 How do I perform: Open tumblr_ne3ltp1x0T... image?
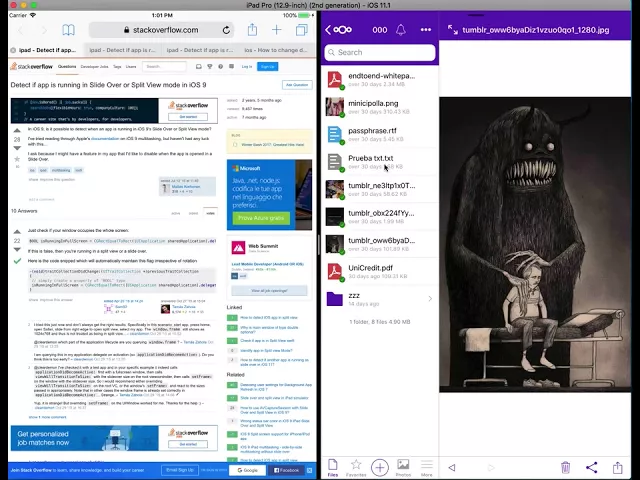coord(380,189)
